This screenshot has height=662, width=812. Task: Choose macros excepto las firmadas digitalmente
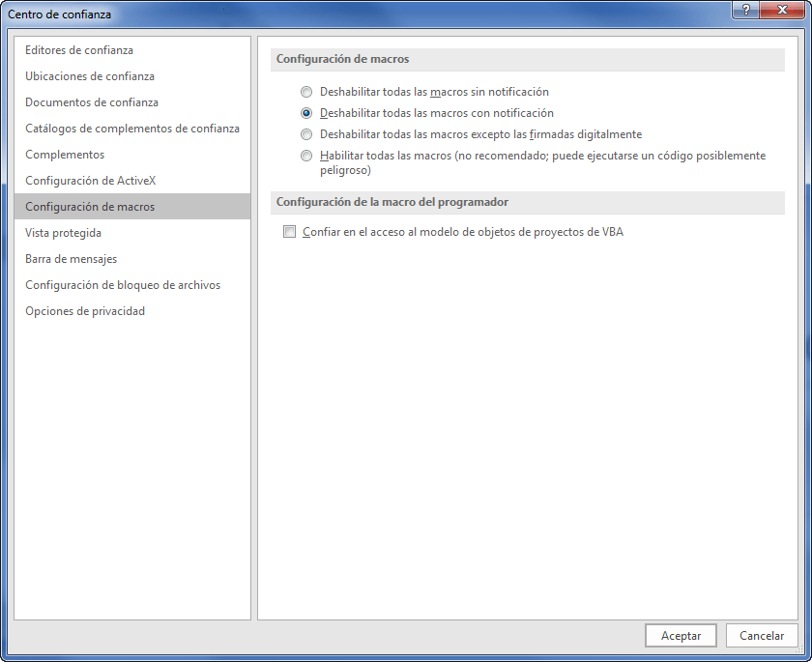306,135
